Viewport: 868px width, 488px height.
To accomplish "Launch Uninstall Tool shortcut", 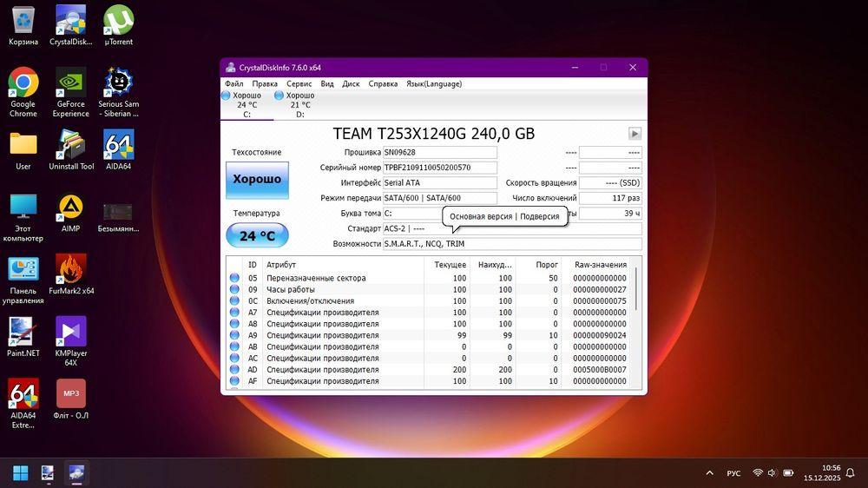I will point(71,150).
